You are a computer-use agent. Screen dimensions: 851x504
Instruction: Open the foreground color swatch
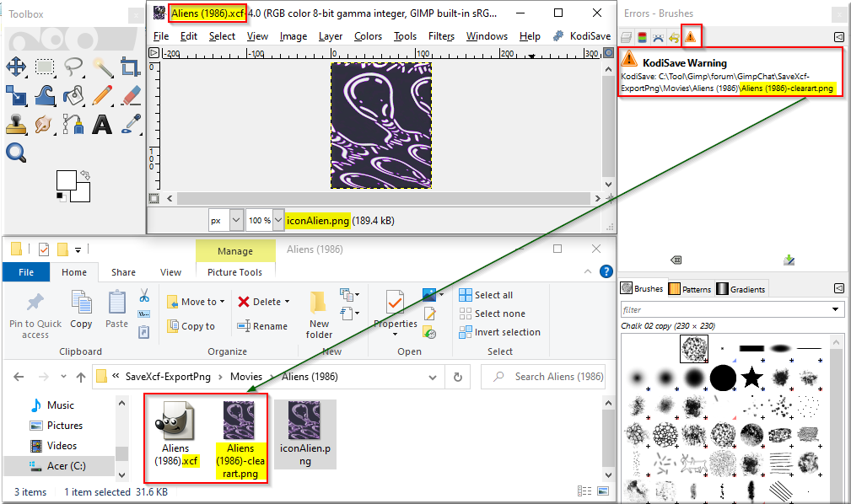[x=67, y=180]
